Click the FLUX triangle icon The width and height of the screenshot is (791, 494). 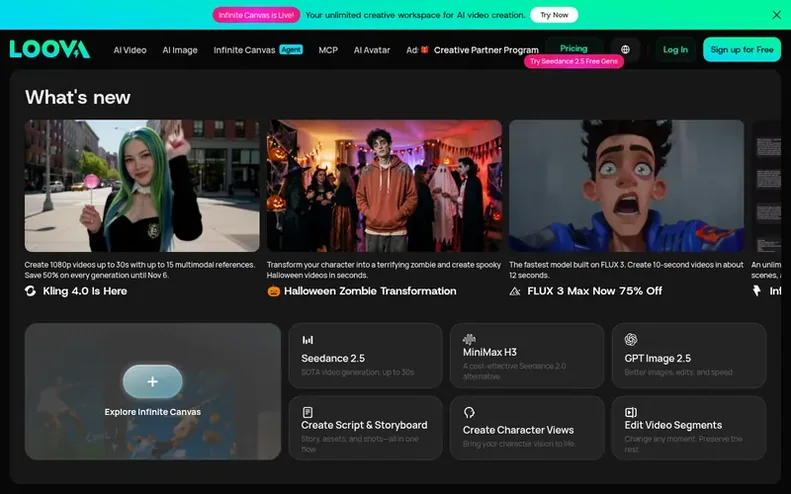click(515, 291)
